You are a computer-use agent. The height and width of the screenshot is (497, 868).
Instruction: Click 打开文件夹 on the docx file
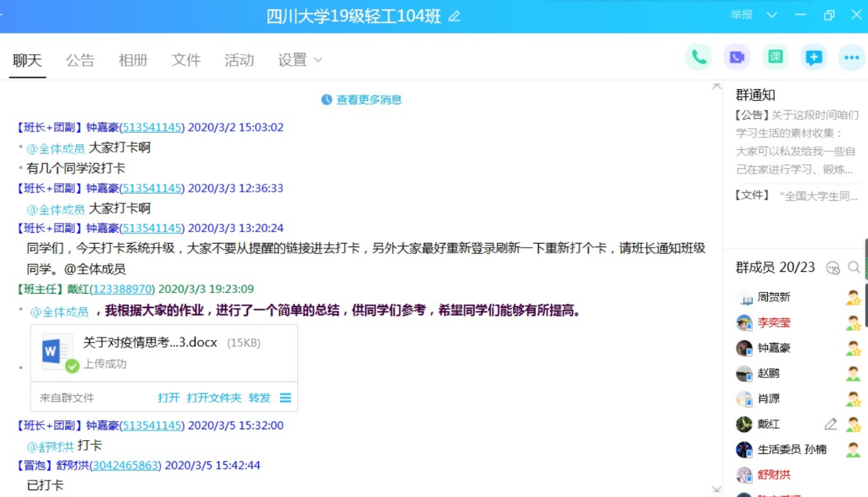(x=214, y=398)
